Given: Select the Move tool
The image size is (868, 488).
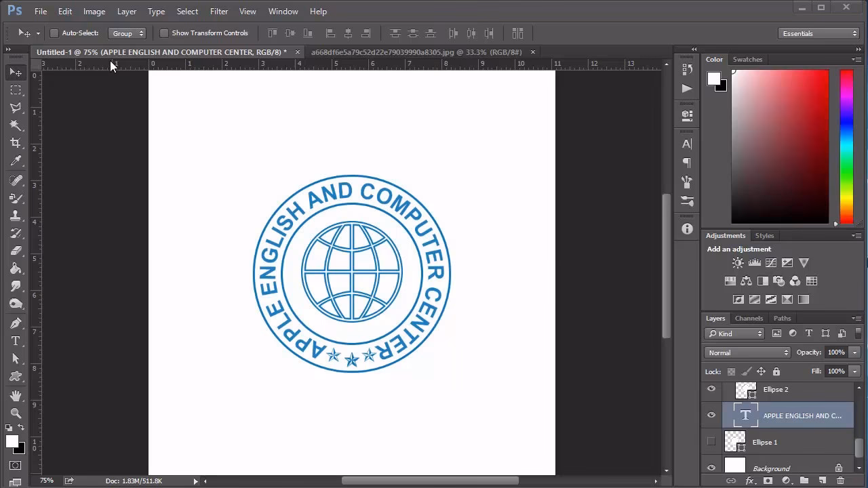Looking at the screenshot, I should [16, 73].
